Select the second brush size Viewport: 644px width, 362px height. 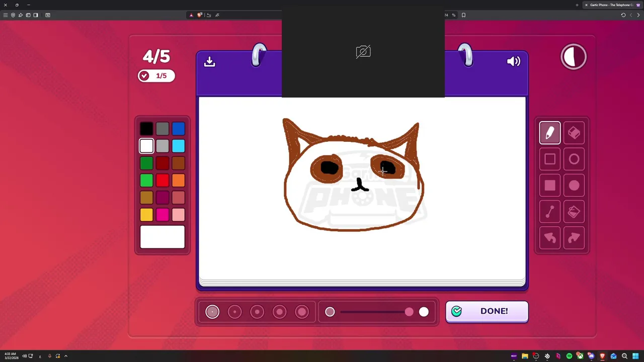[234, 312]
